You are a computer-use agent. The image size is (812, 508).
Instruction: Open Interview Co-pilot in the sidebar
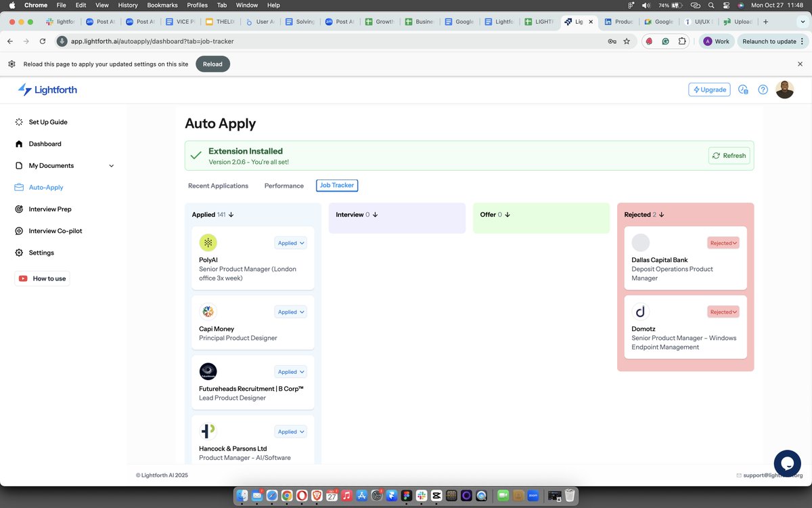49,231
